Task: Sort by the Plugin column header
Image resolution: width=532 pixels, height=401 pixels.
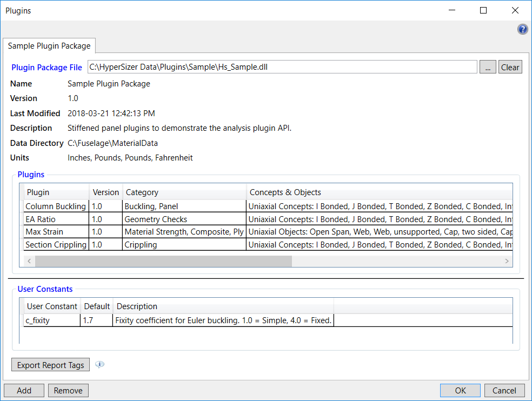Action: pos(56,192)
